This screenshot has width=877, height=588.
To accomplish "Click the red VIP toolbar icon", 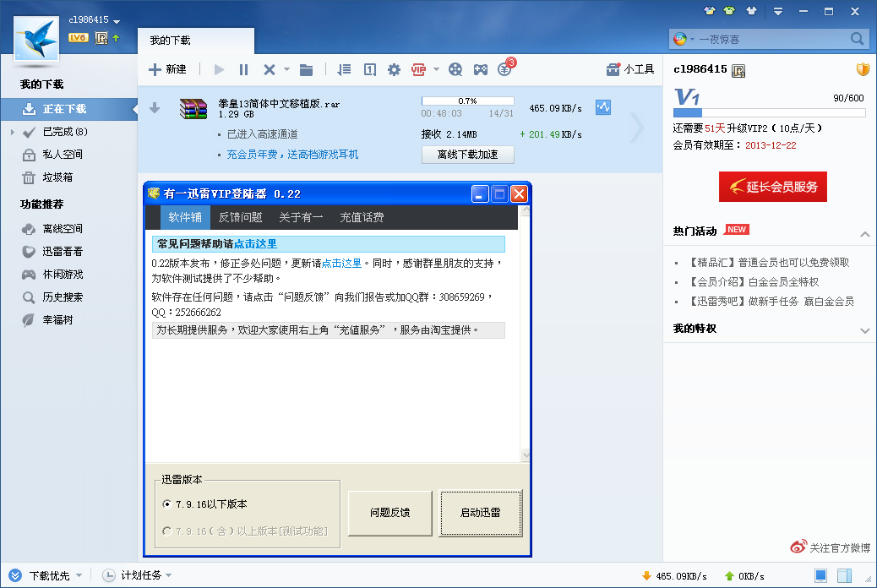I will coord(418,69).
